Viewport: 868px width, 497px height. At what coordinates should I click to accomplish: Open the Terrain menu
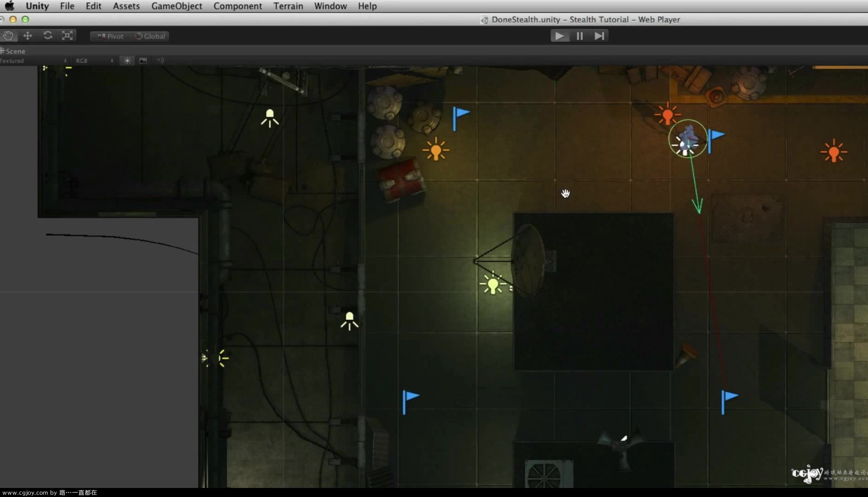pyautogui.click(x=288, y=6)
